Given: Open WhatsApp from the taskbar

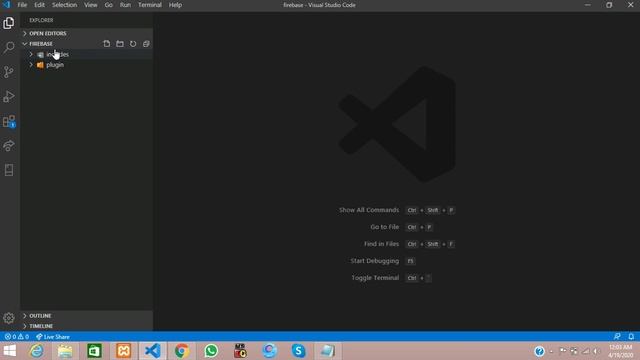Looking at the screenshot, I should 211,351.
